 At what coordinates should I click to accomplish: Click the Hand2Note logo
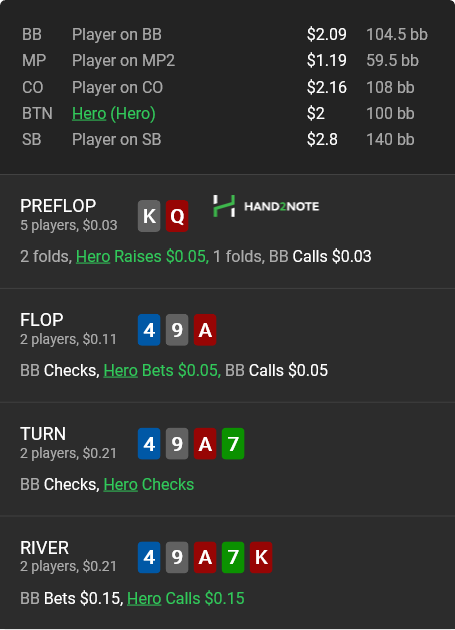[266, 206]
